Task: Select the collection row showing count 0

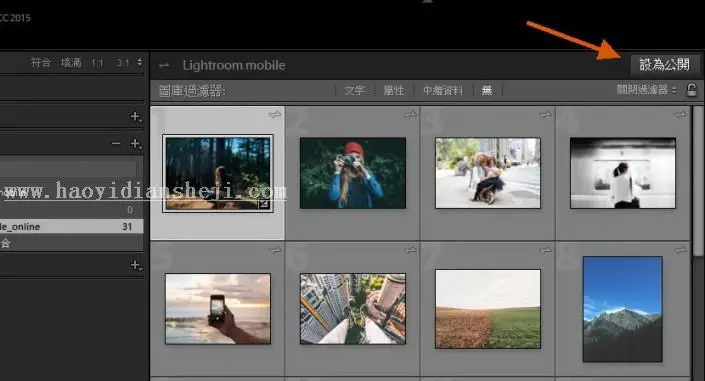Action: pyautogui.click(x=71, y=210)
